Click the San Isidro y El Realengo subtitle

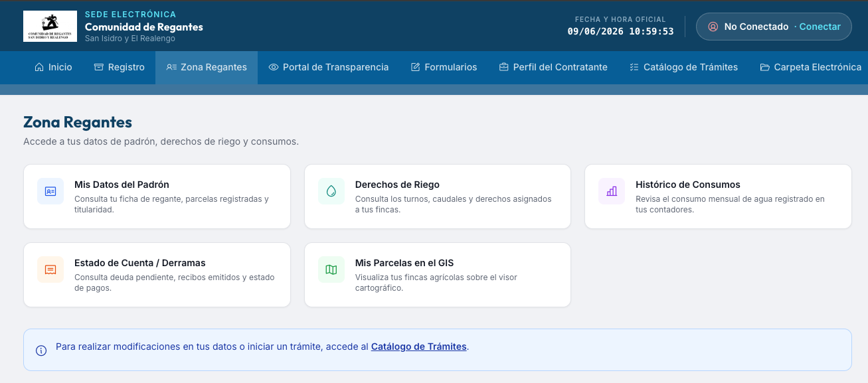tap(130, 38)
